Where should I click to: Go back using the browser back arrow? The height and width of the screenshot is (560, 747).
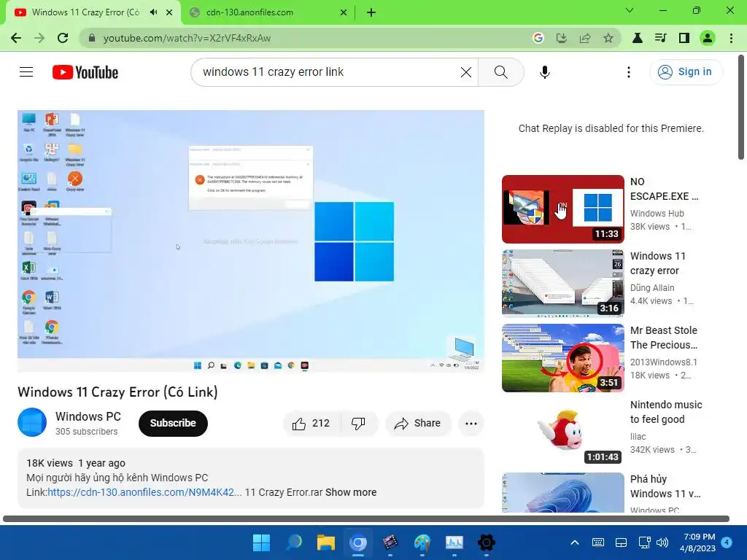(x=16, y=38)
